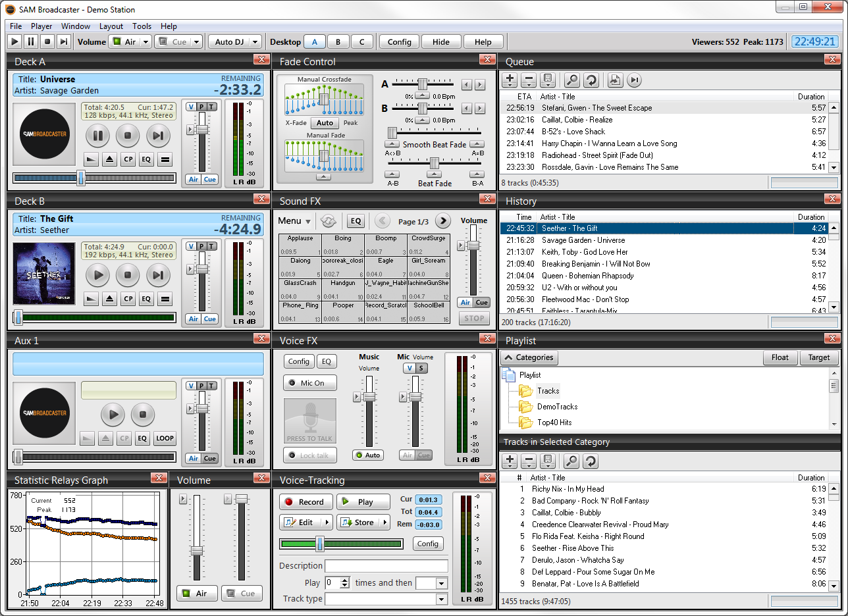Open the EQ on Deck B

tap(146, 299)
